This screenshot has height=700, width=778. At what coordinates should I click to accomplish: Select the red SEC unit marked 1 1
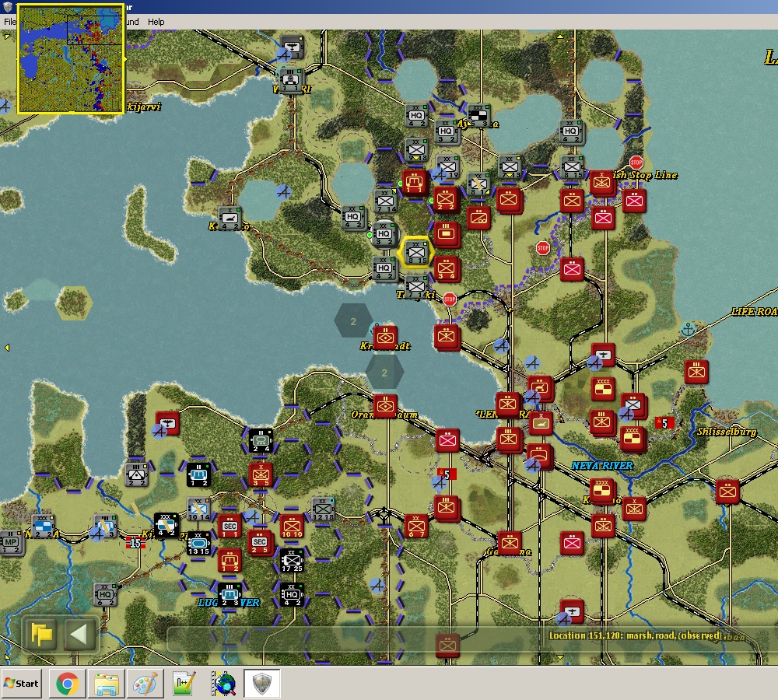click(230, 527)
